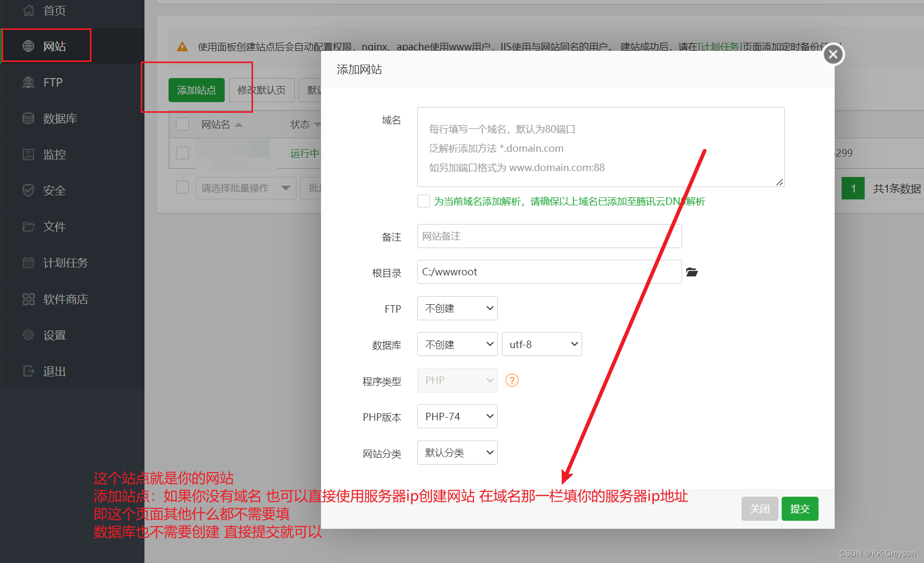Open the 默认分类 category dropdown

click(x=457, y=453)
